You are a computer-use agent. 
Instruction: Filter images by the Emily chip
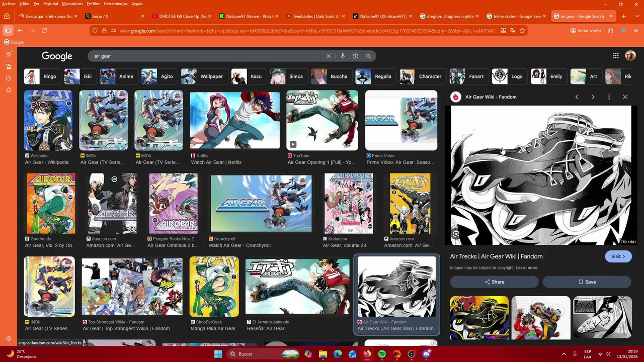(549, 76)
